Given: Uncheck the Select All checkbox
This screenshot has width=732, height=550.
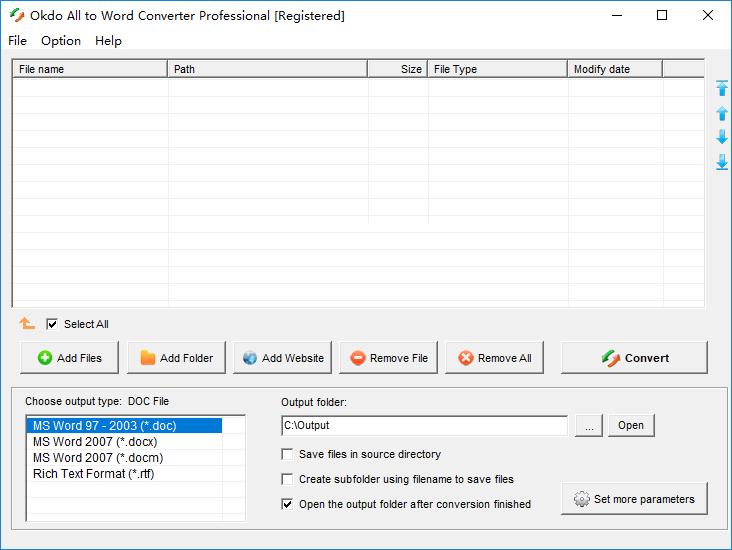Looking at the screenshot, I should (x=52, y=324).
